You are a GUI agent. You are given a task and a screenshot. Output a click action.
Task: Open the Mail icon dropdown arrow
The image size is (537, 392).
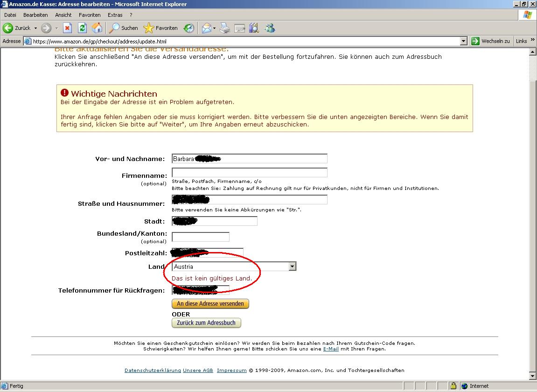coord(214,28)
